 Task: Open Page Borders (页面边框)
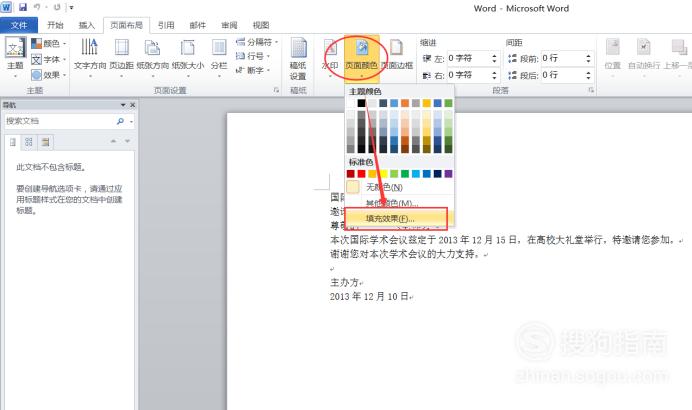tap(396, 55)
